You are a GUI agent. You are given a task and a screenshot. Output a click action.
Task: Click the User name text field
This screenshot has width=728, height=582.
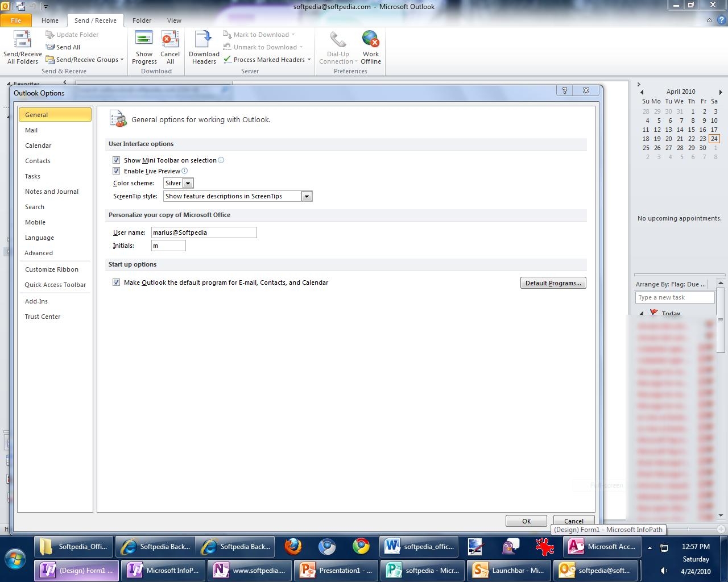pyautogui.click(x=204, y=232)
